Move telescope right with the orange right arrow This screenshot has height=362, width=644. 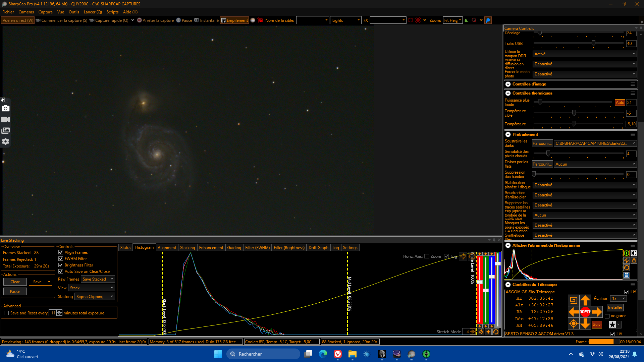[x=597, y=312]
